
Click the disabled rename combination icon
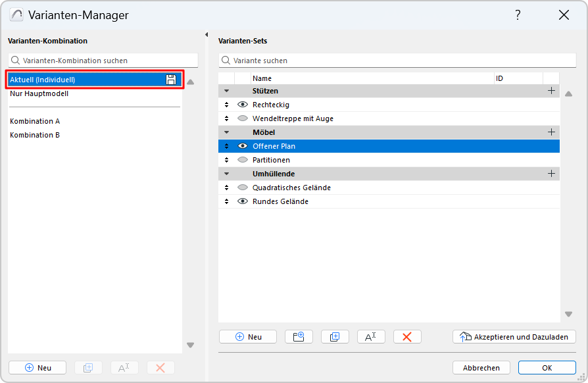point(124,368)
